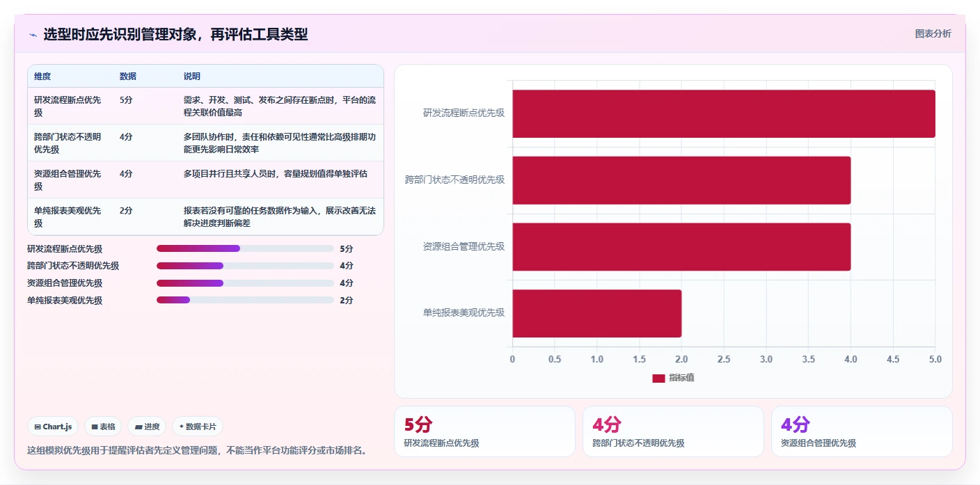Click the 研发流程断点优先级 progress bar

point(245,248)
